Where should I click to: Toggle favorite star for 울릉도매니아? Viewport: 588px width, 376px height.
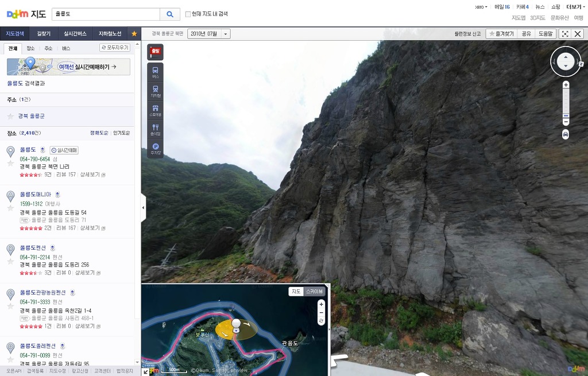tap(10, 208)
